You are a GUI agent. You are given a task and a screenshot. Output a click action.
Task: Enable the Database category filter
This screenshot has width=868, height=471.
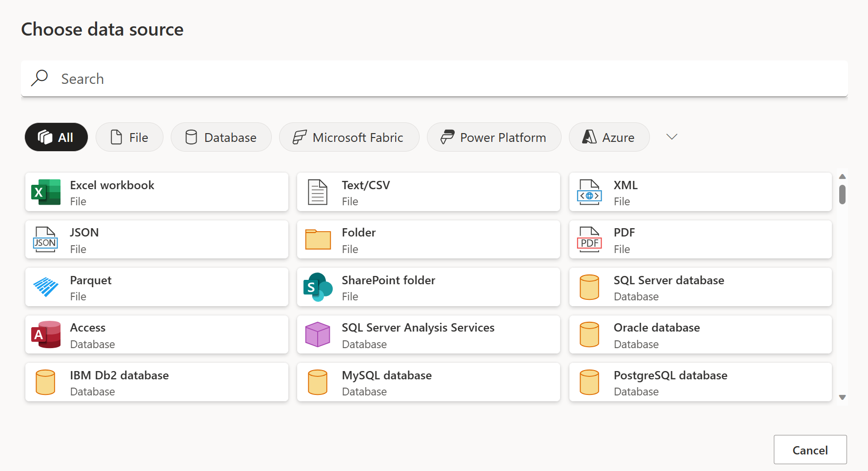(221, 137)
